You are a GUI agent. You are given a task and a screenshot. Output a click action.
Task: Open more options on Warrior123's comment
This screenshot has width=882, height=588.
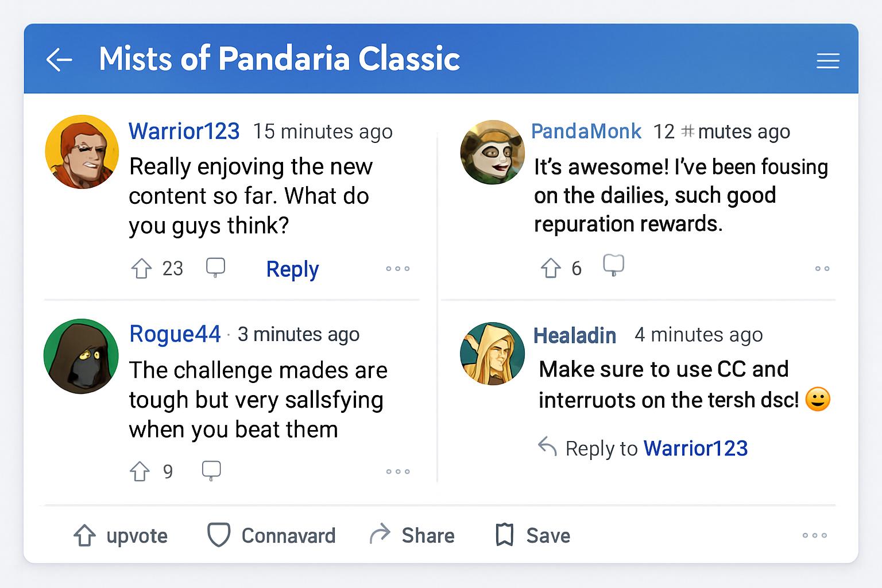pyautogui.click(x=398, y=269)
